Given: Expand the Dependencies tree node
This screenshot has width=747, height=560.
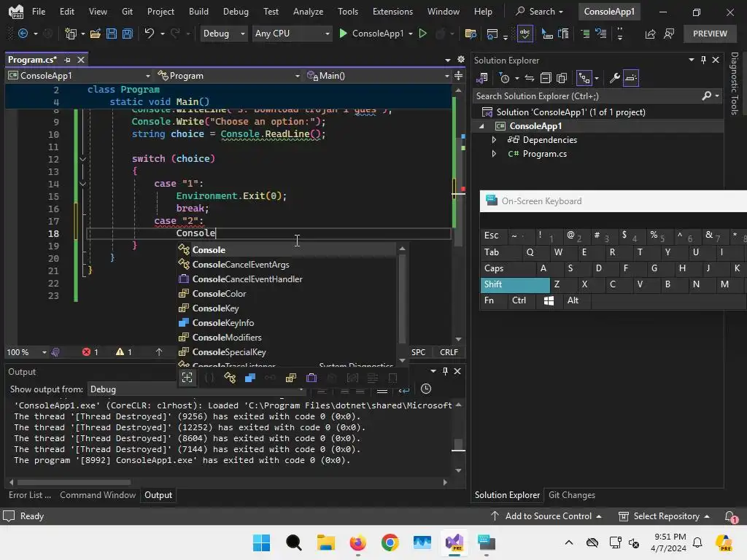Looking at the screenshot, I should tap(494, 139).
